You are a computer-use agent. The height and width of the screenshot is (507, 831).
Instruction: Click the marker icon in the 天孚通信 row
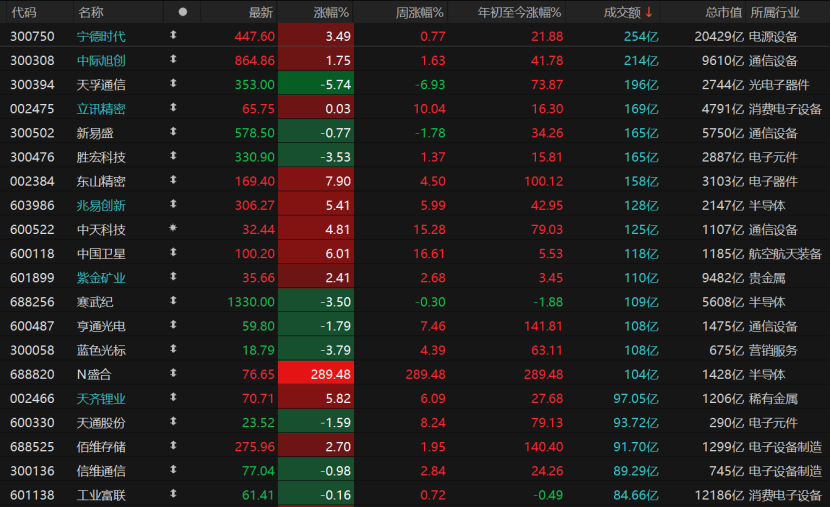174,84
